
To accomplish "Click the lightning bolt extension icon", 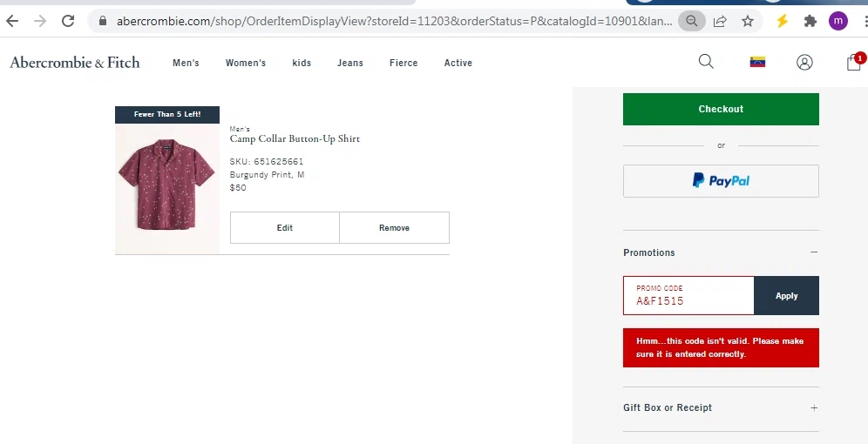I will click(x=783, y=21).
